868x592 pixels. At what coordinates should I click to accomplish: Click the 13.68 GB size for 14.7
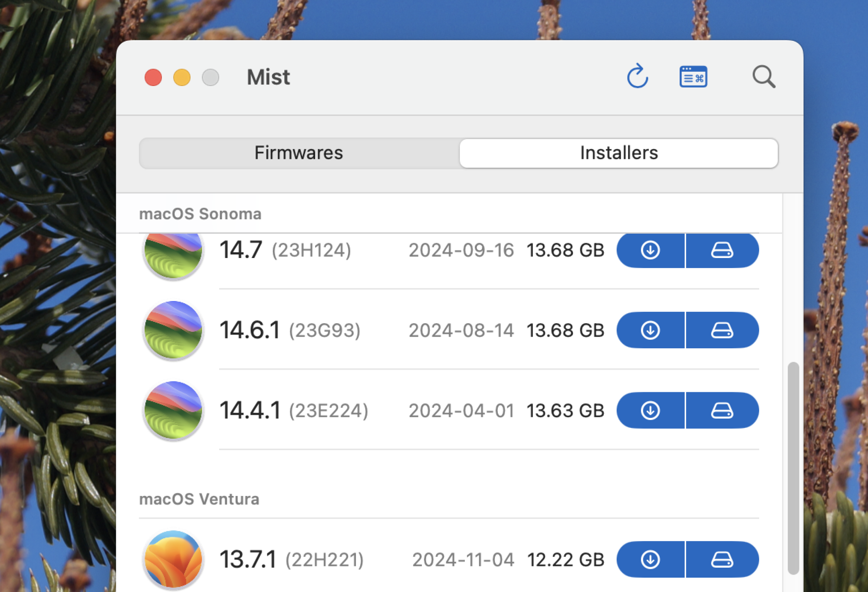coord(565,251)
